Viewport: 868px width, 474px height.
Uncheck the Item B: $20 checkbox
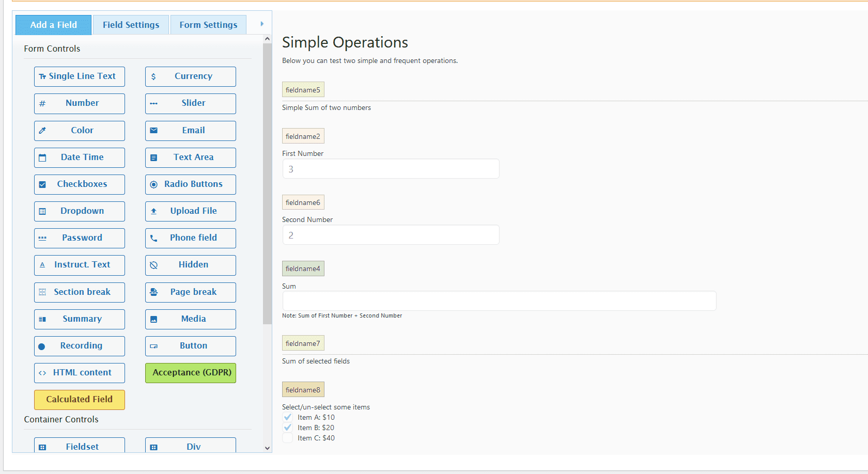coord(288,428)
